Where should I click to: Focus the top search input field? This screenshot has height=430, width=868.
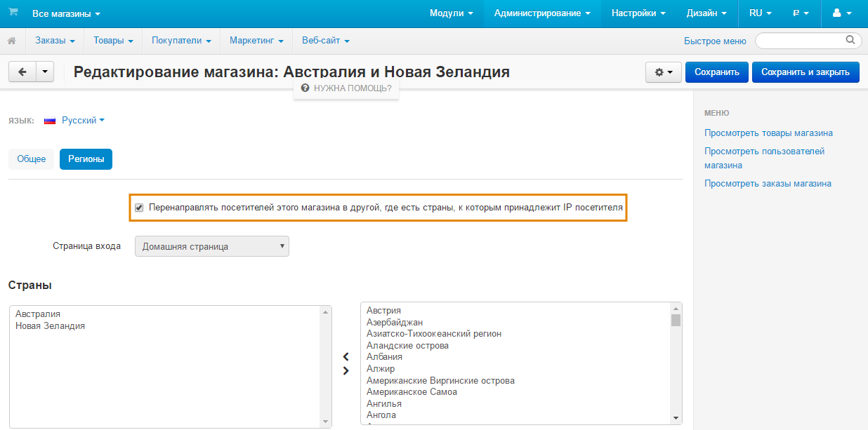coord(808,41)
